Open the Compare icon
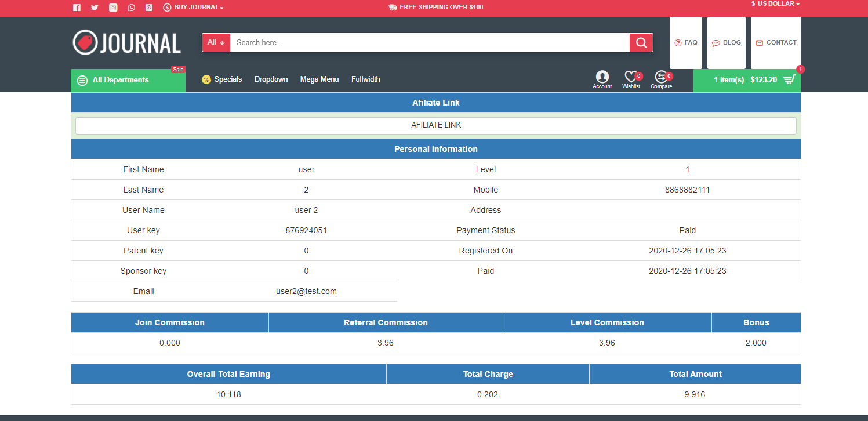This screenshot has width=868, height=421. click(x=661, y=77)
